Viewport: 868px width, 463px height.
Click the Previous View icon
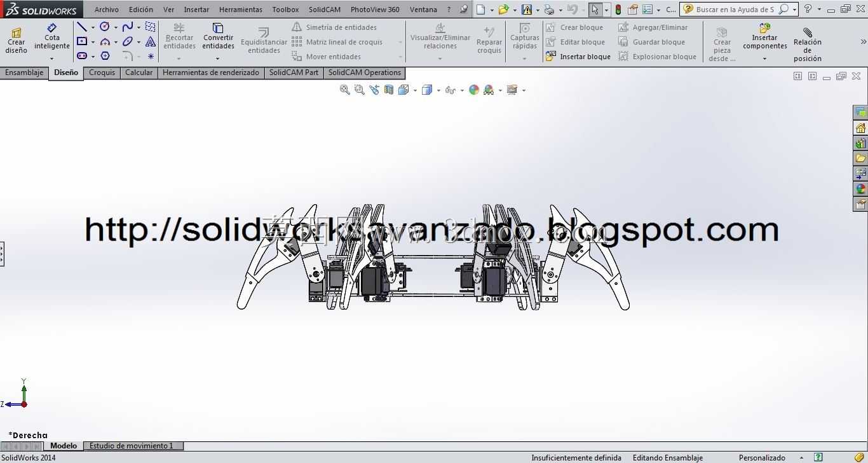tap(374, 90)
